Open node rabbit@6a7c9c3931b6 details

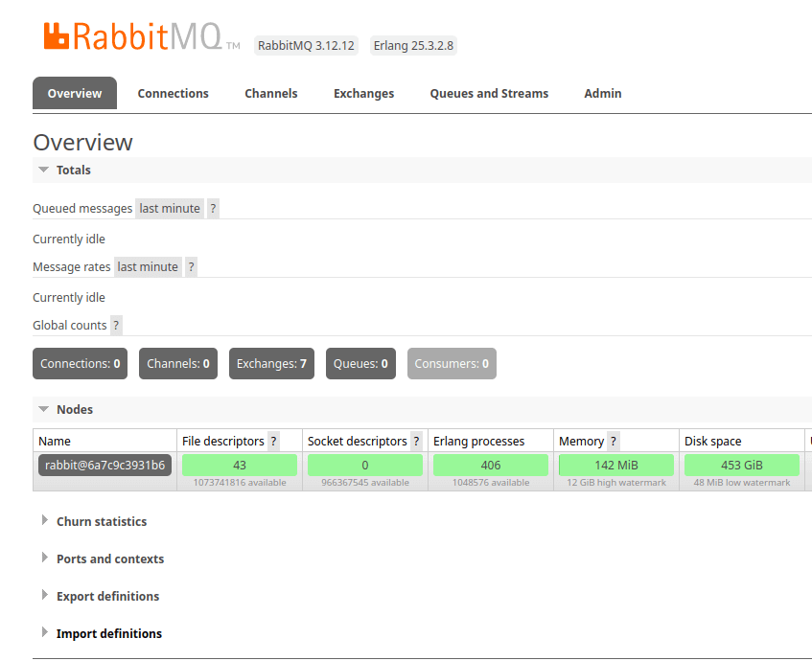pyautogui.click(x=104, y=466)
